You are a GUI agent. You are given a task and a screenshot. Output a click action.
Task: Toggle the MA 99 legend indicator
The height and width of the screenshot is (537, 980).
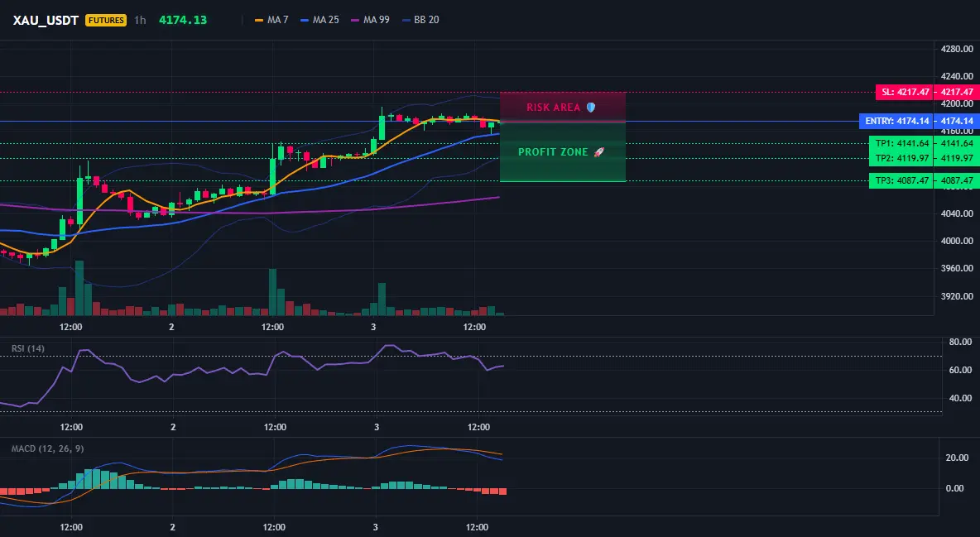click(x=371, y=20)
